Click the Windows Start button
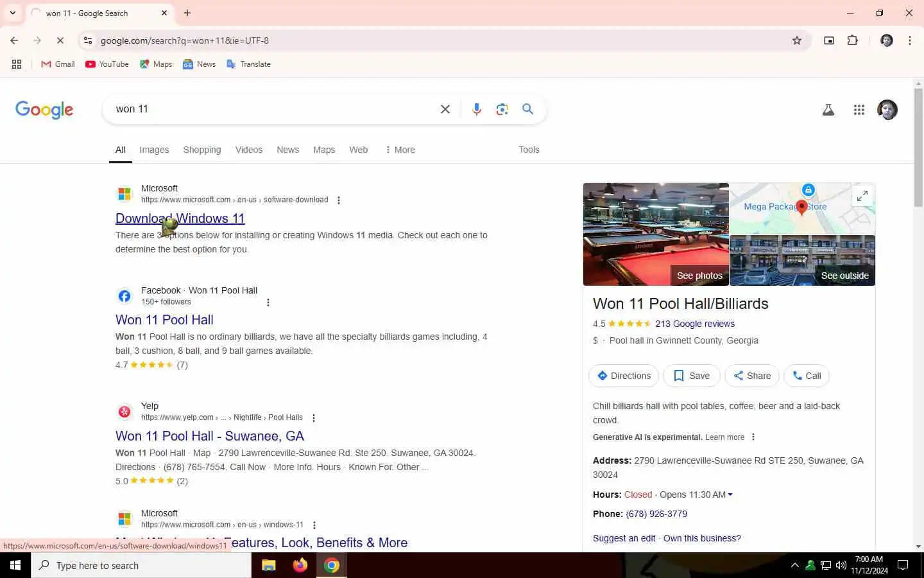This screenshot has width=924, height=578. click(15, 565)
